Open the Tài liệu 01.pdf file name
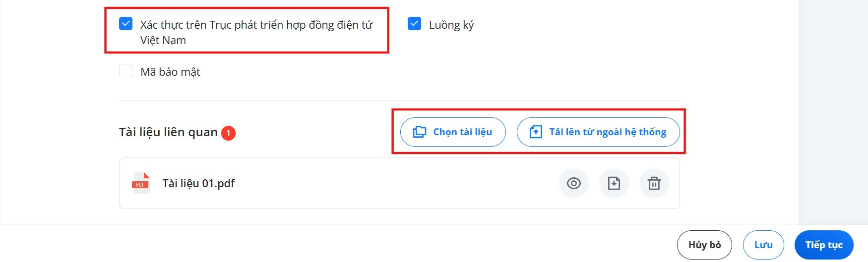This screenshot has width=868, height=262. (x=198, y=183)
